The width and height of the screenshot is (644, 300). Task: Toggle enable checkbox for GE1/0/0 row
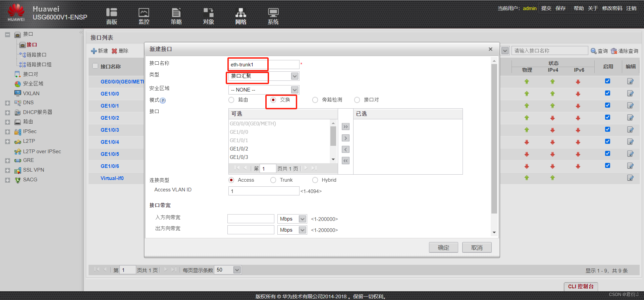pos(607,93)
